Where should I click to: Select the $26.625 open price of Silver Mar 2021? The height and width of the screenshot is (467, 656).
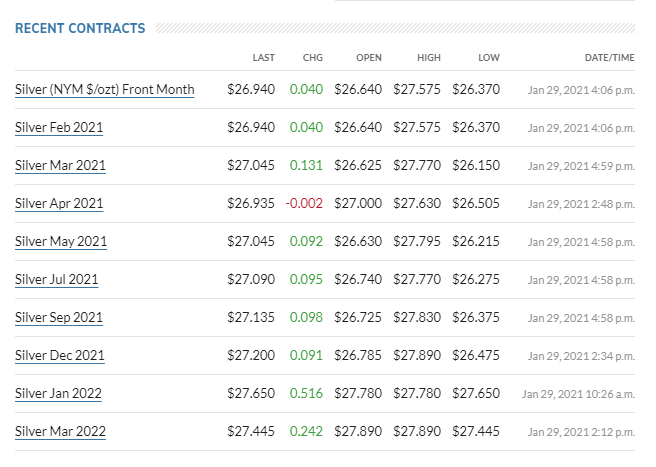click(x=358, y=166)
